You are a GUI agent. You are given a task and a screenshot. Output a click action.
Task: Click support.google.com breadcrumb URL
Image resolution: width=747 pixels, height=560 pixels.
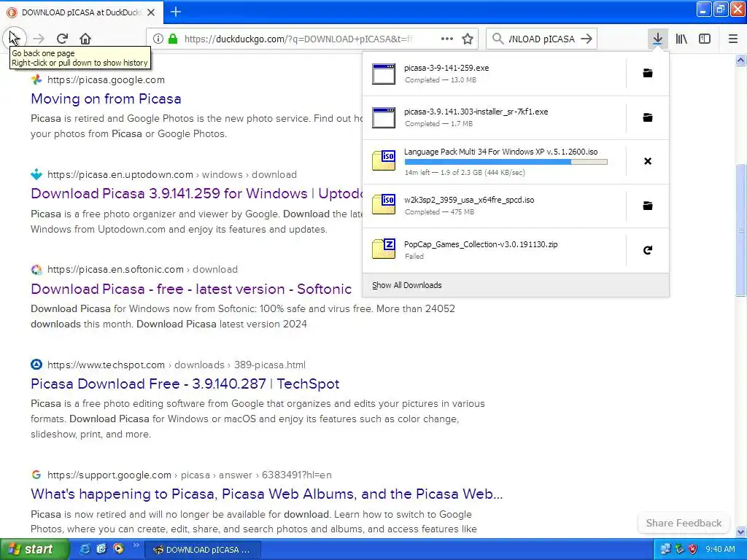coord(190,475)
